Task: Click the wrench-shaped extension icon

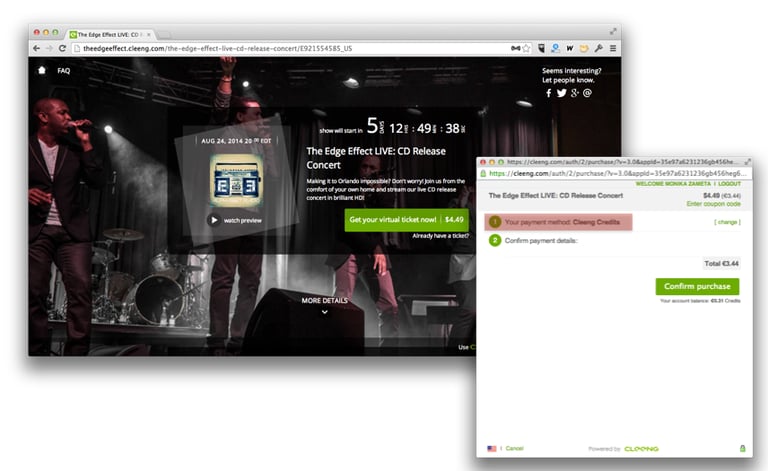Action: [x=599, y=48]
